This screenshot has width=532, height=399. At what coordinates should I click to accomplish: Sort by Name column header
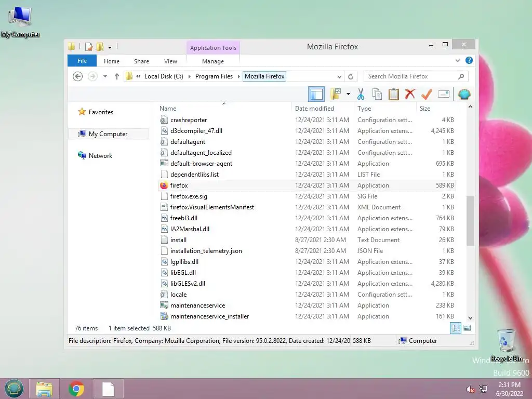pos(224,108)
